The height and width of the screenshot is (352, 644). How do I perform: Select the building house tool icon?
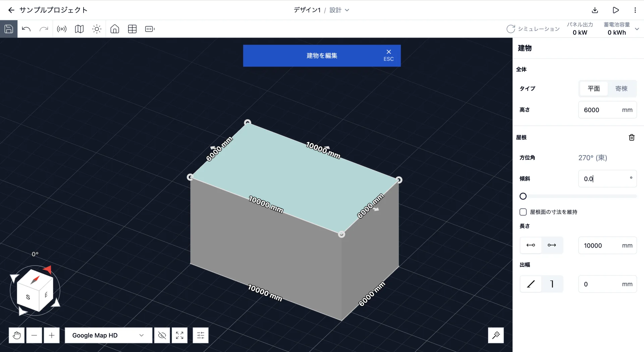click(115, 29)
